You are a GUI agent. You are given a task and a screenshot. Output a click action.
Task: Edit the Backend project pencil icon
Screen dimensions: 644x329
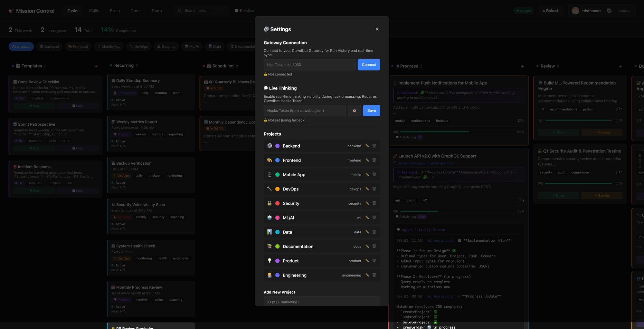[367, 146]
